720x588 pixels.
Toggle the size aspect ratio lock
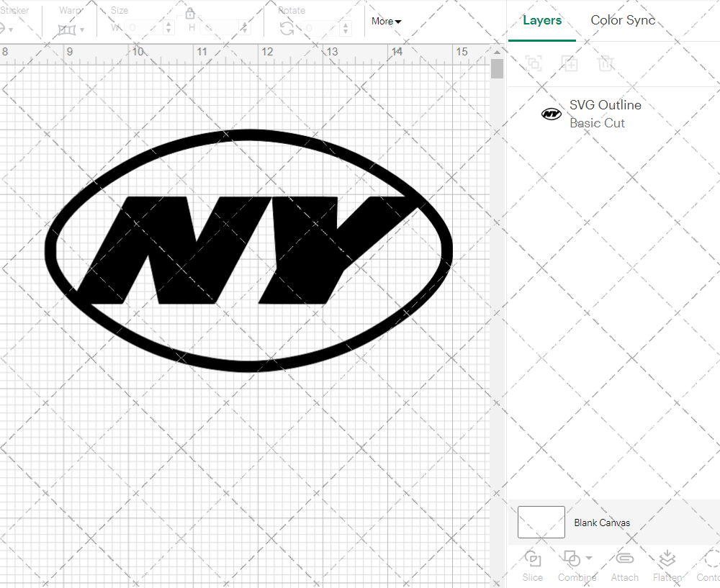point(189,14)
